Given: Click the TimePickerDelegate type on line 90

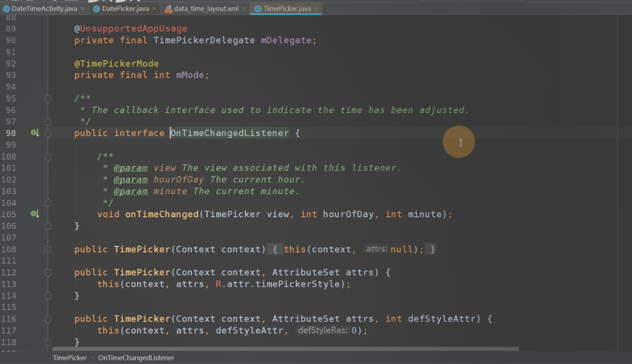Looking at the screenshot, I should click(204, 40).
